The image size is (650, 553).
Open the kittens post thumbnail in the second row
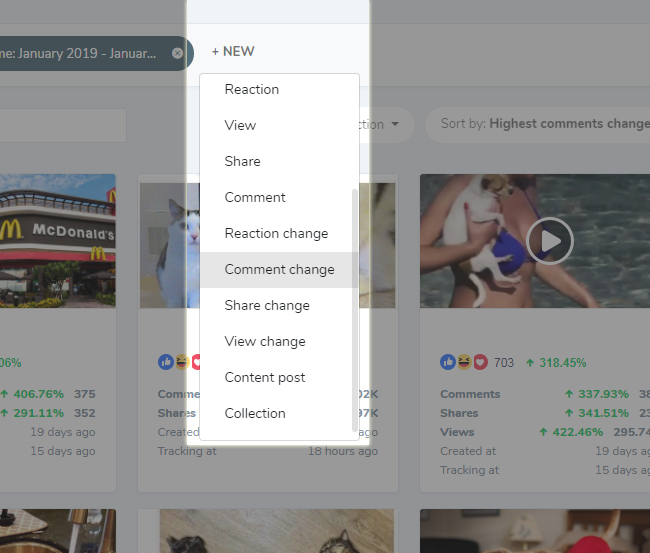(x=276, y=531)
